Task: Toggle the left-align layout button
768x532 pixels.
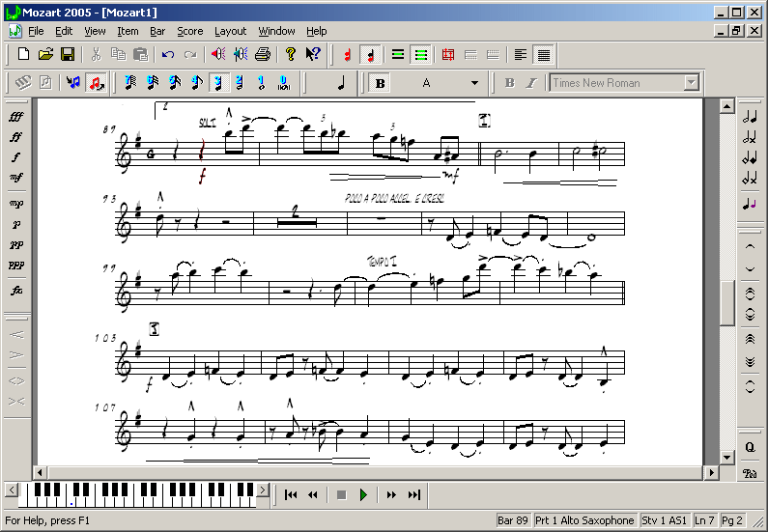Action: coord(521,54)
